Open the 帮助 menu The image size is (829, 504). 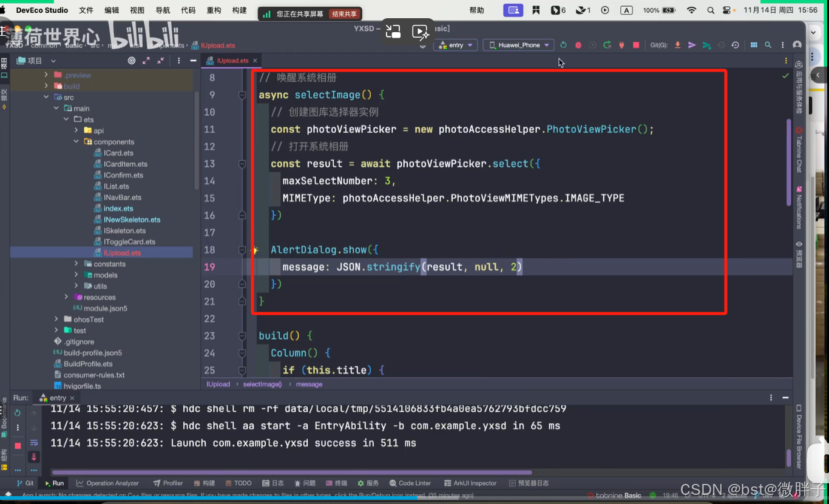pyautogui.click(x=477, y=10)
